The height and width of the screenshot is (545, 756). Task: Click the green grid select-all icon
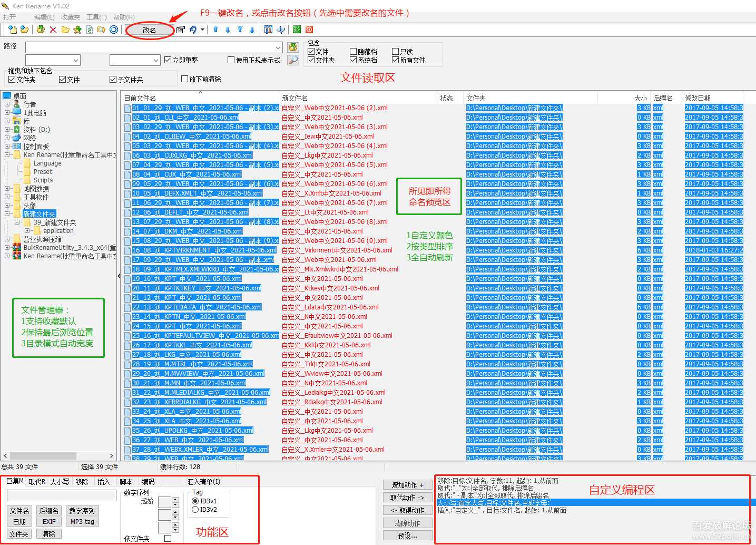pos(297,30)
